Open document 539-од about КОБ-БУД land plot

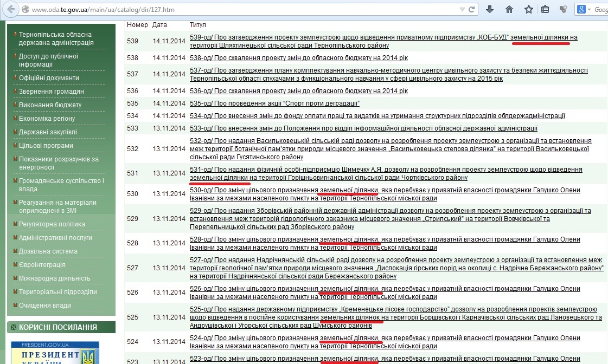tap(383, 41)
